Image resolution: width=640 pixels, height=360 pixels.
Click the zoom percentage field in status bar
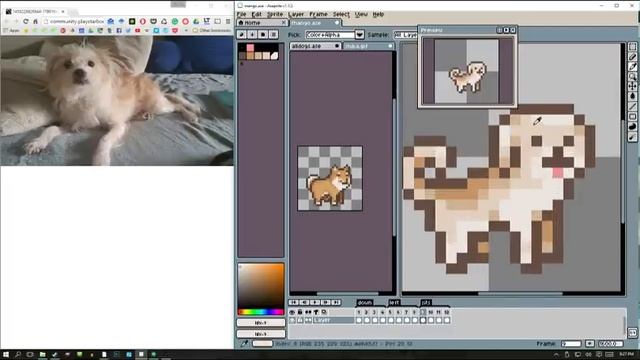click(x=610, y=344)
